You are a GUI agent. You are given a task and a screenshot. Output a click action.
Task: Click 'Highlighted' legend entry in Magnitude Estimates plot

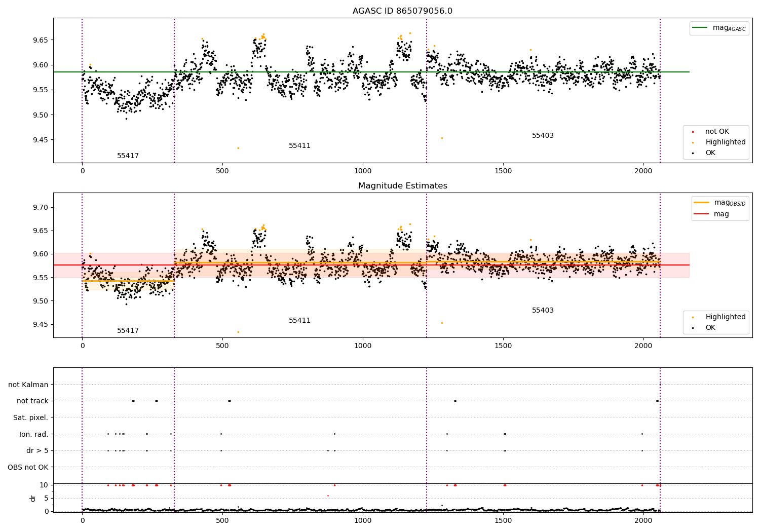click(725, 317)
